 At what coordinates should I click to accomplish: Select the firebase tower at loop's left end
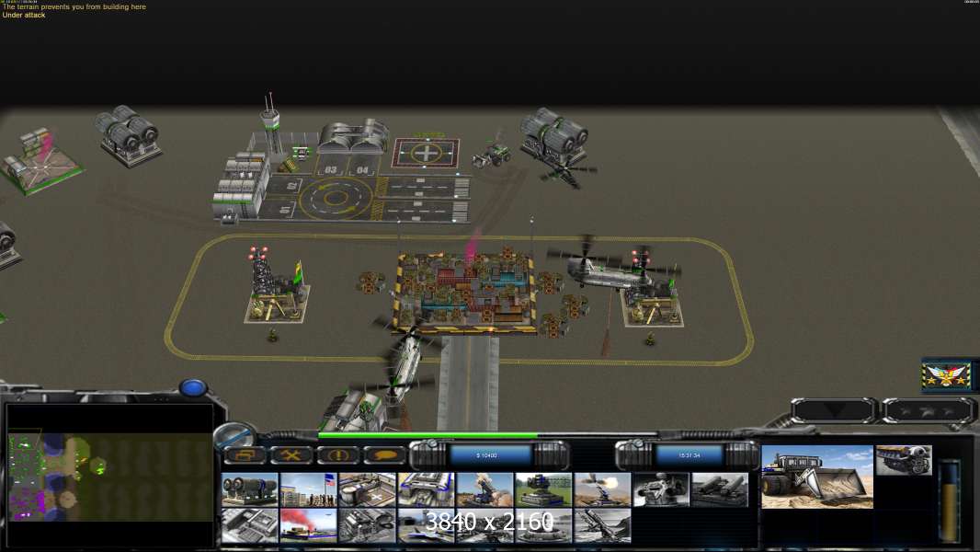(x=276, y=286)
